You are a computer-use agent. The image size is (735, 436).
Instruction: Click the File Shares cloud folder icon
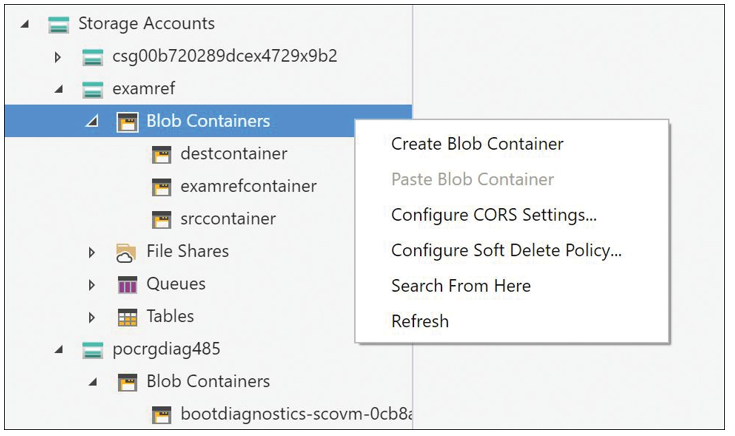[126, 252]
